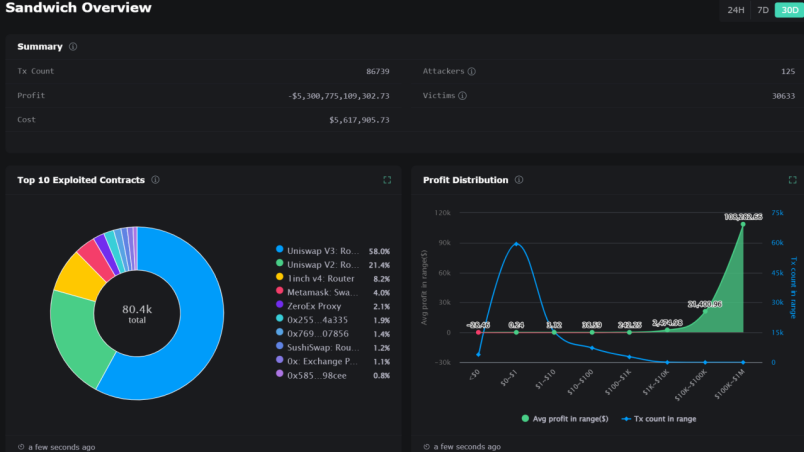Expand the Top 10 Exploited Contracts chart fullscreen
Viewport: 804px width, 452px height.
tap(387, 180)
